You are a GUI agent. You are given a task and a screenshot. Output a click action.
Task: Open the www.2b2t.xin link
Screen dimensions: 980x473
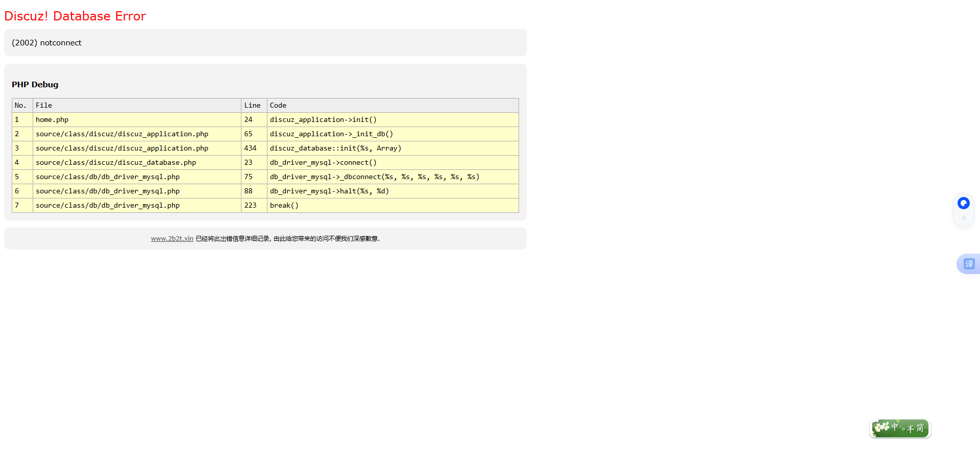(172, 238)
